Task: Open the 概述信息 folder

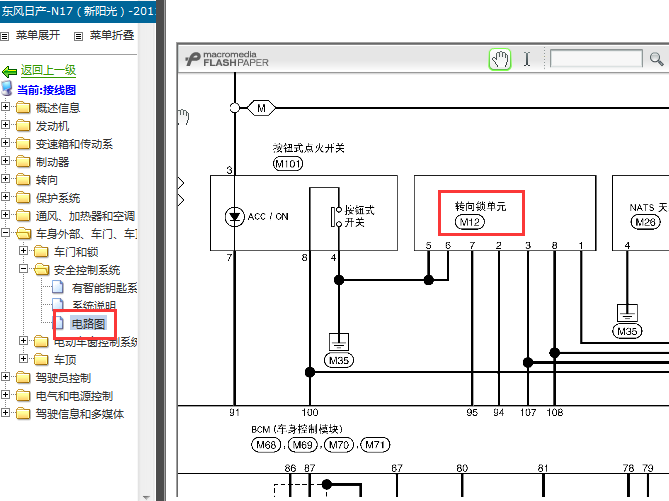Action: pos(58,108)
